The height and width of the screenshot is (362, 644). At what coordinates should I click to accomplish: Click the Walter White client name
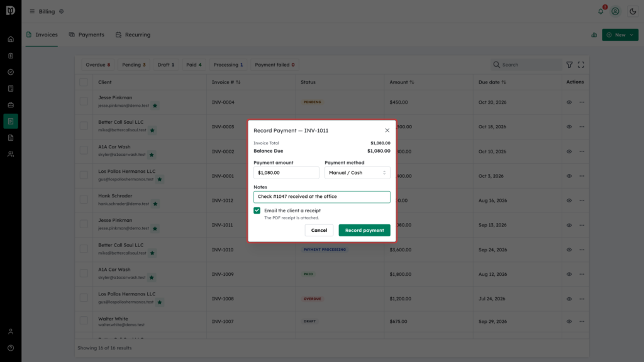pos(113,319)
